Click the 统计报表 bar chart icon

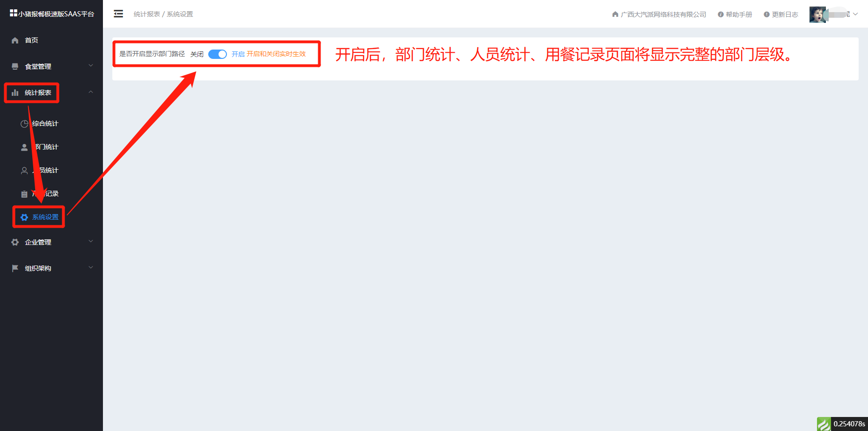click(x=15, y=93)
